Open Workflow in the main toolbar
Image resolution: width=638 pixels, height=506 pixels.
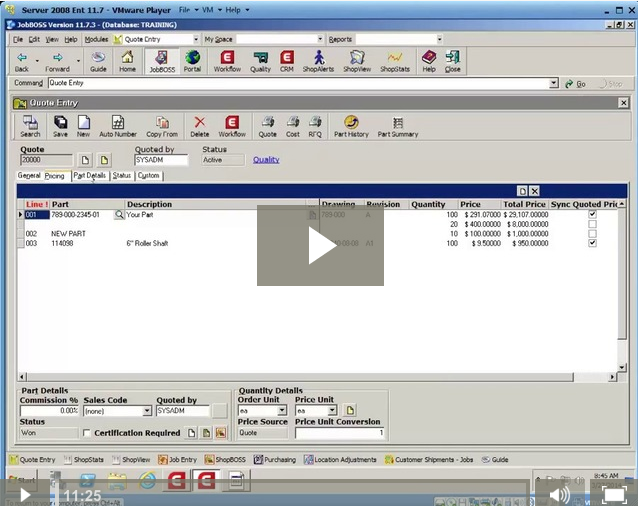point(227,61)
